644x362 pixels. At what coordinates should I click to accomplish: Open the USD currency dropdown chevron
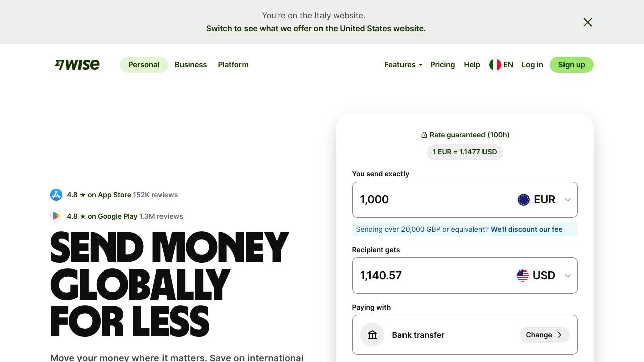pyautogui.click(x=568, y=276)
